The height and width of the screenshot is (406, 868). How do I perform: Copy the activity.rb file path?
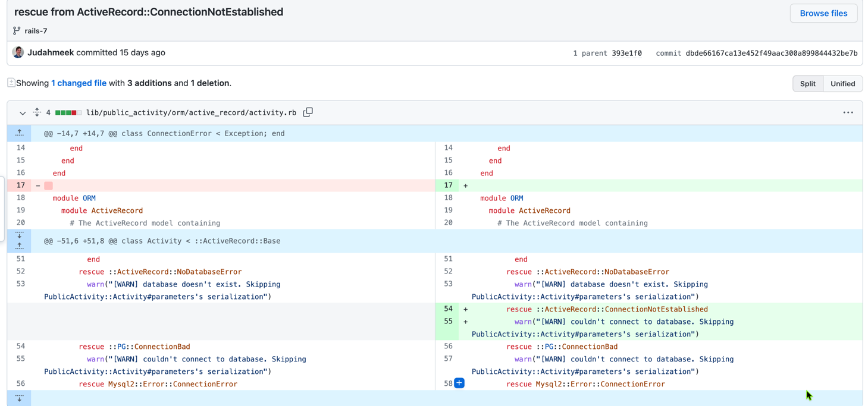pyautogui.click(x=308, y=112)
